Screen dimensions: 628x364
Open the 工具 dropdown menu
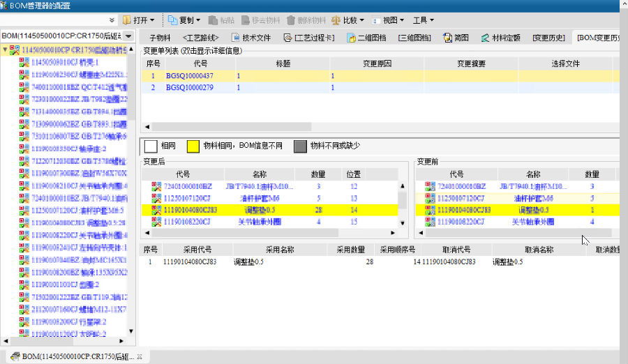click(424, 20)
